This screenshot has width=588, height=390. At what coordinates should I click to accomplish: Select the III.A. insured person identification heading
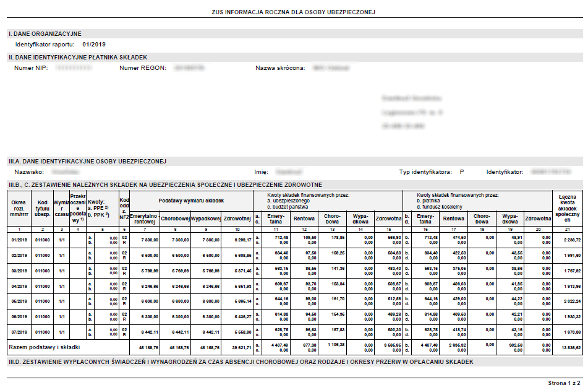[x=87, y=162]
